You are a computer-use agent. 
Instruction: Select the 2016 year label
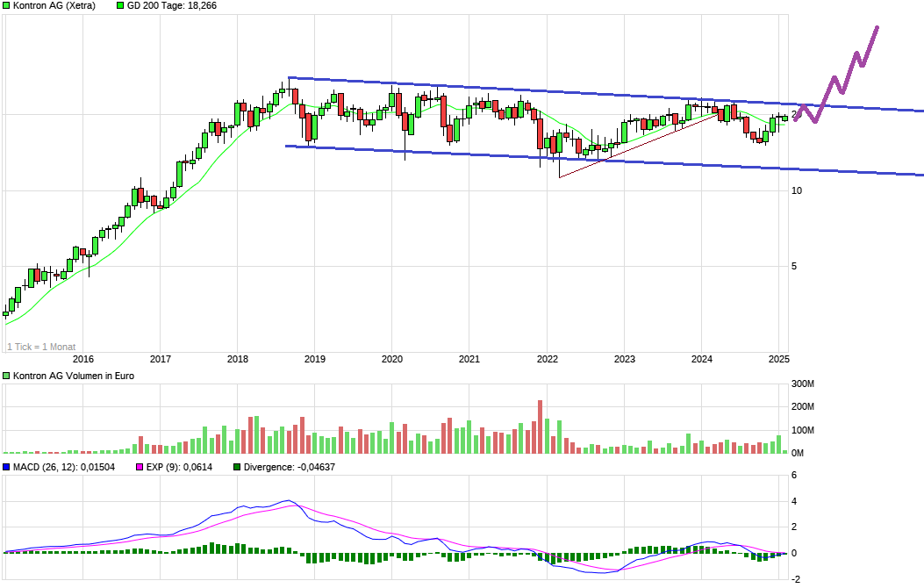point(84,358)
